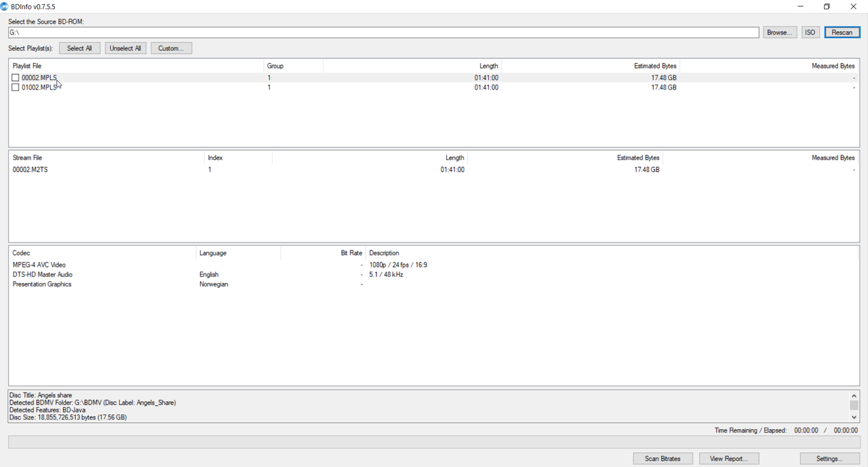868x467 pixels.
Task: Click the scroll down arrow in info box
Action: [854, 417]
